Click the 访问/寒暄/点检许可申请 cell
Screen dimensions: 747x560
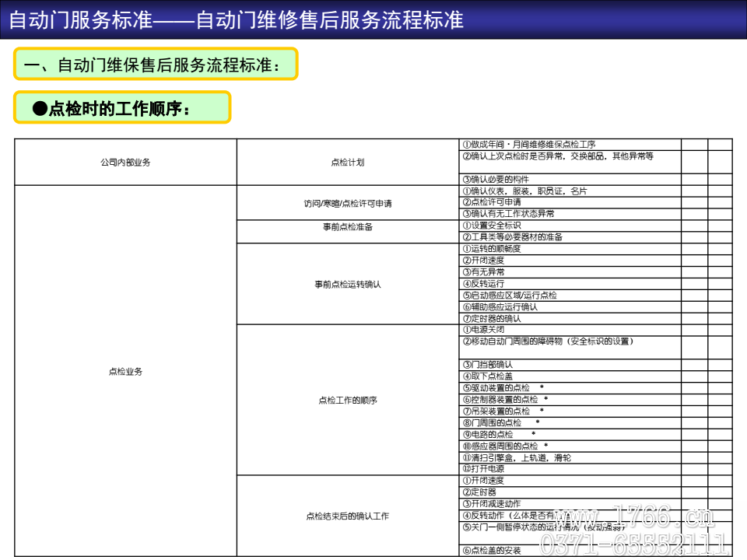[x=348, y=203]
